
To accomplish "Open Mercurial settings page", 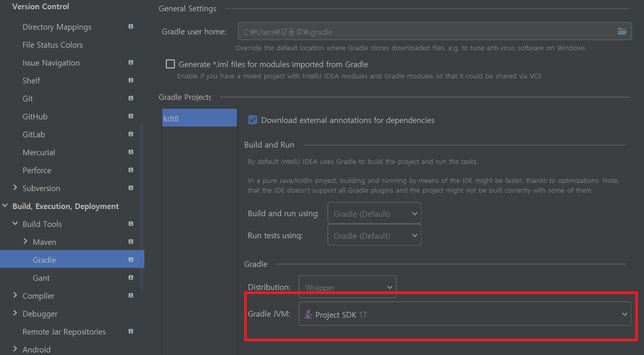I will pyautogui.click(x=39, y=153).
